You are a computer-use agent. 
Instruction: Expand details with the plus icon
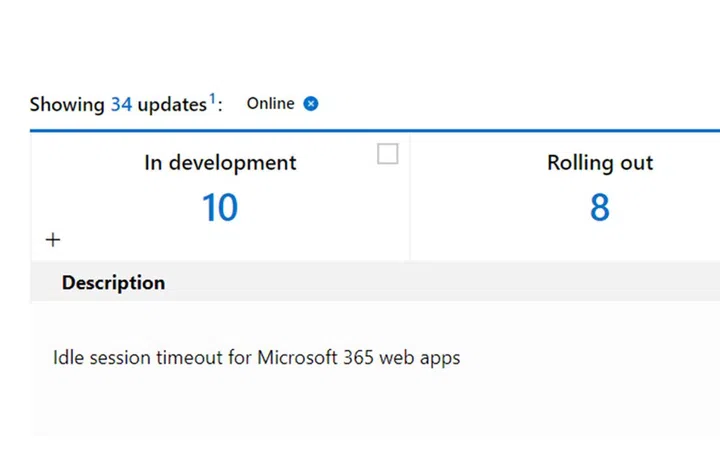[53, 239]
